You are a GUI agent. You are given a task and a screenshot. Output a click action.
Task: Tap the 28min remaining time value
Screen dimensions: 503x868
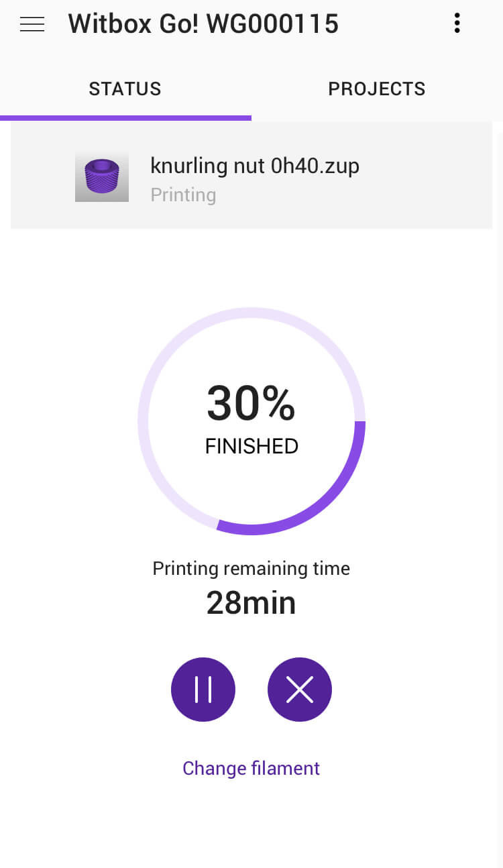(251, 603)
